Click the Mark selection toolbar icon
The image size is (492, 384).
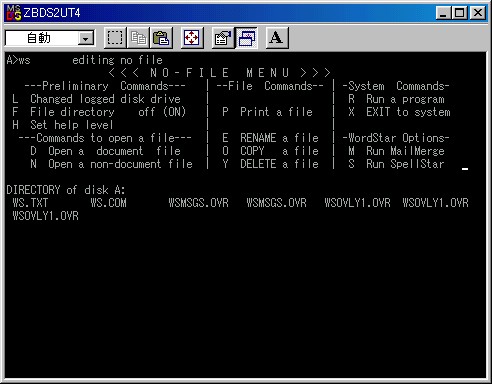pyautogui.click(x=115, y=38)
